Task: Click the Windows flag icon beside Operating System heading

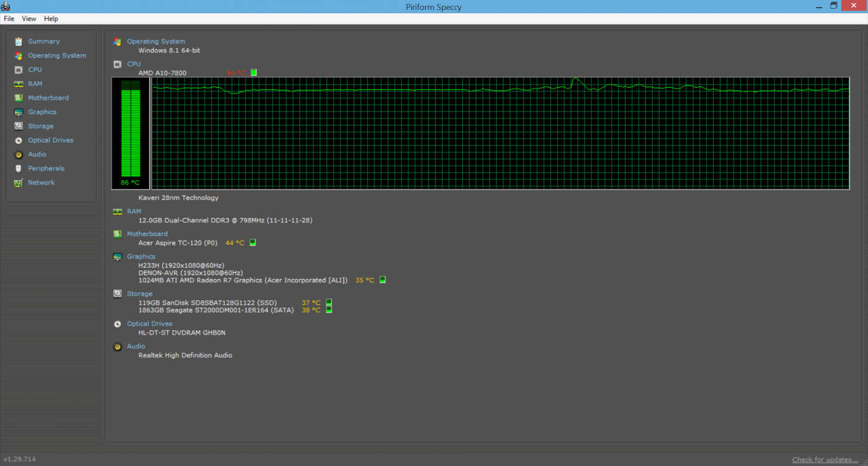Action: [x=118, y=42]
